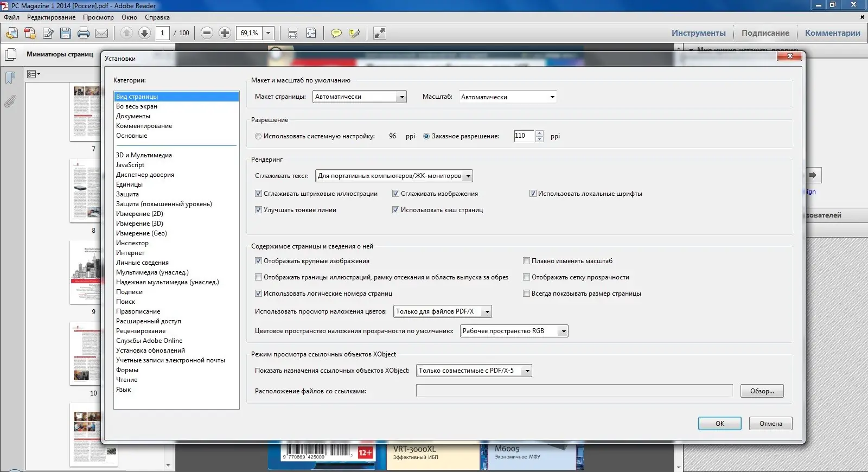Image resolution: width=868 pixels, height=472 pixels.
Task: Open the 'Сглаживать текст' dropdown
Action: click(x=394, y=176)
